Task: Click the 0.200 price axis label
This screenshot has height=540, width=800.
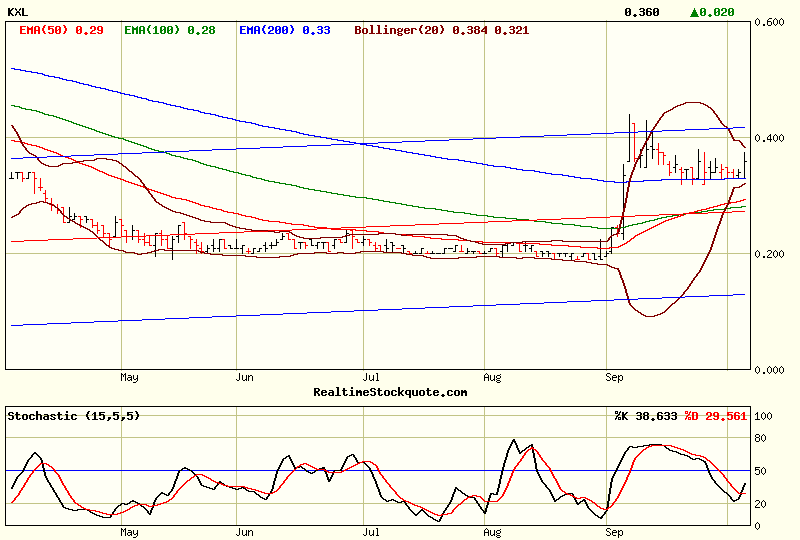Action: [x=769, y=254]
